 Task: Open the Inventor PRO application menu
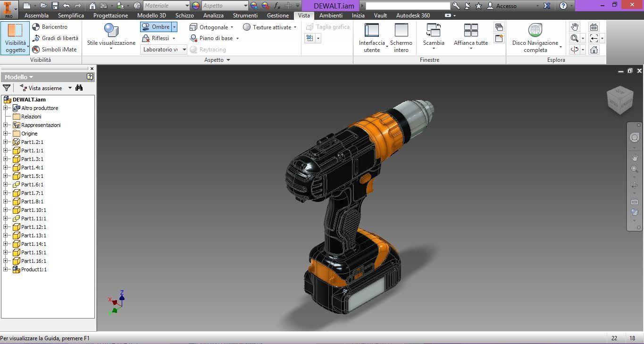9,9
